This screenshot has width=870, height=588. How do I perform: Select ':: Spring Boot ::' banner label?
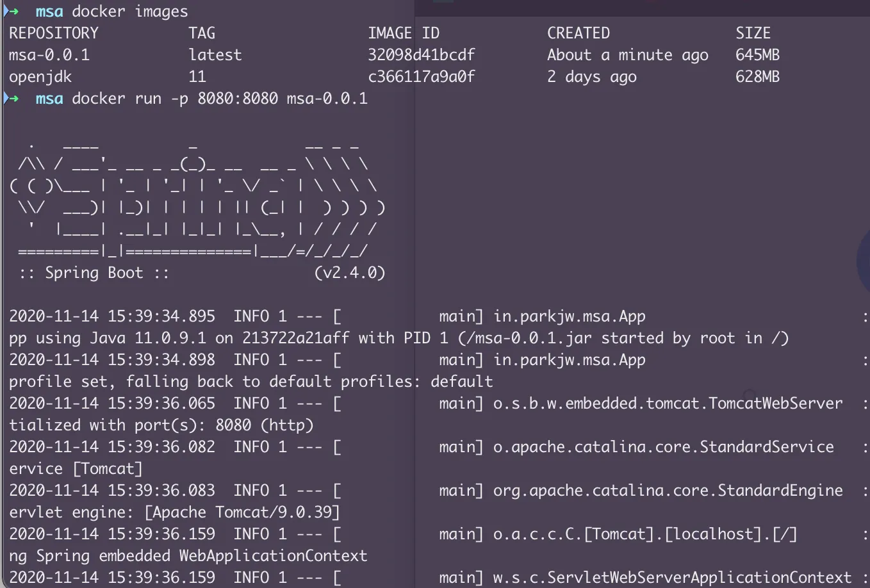click(94, 273)
